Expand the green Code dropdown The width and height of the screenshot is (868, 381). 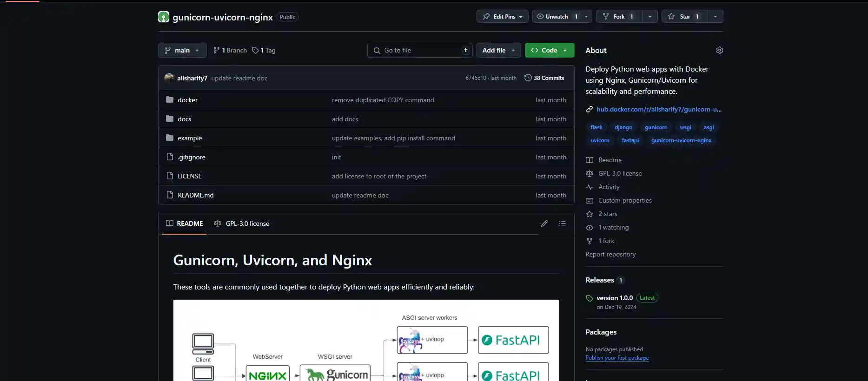549,50
